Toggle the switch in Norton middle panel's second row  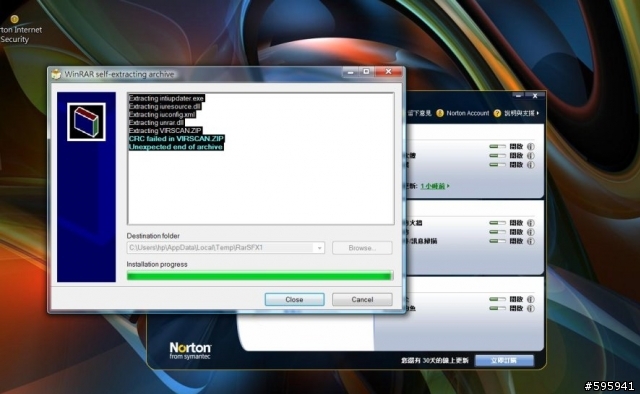[x=497, y=232]
